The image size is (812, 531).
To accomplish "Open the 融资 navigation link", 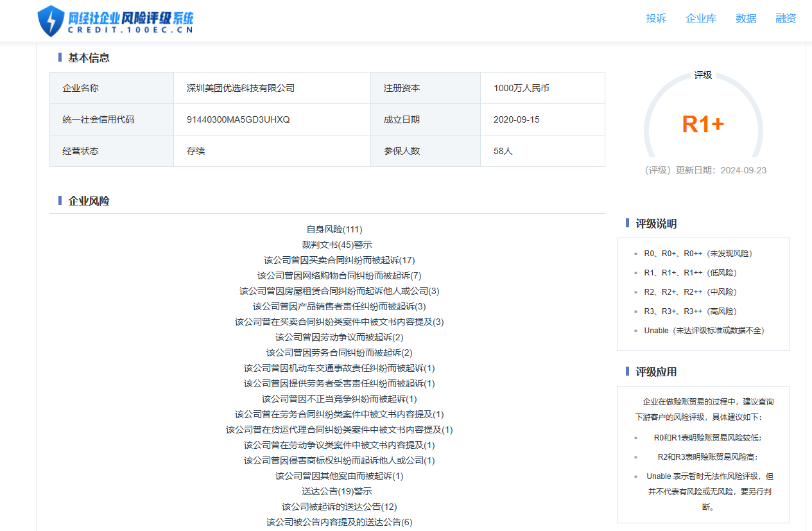I will click(x=786, y=19).
